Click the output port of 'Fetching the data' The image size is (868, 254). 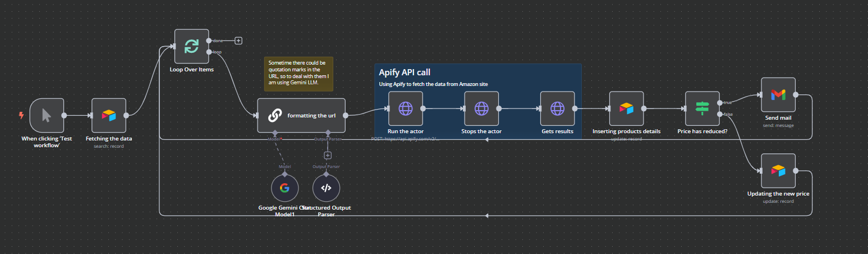126,115
